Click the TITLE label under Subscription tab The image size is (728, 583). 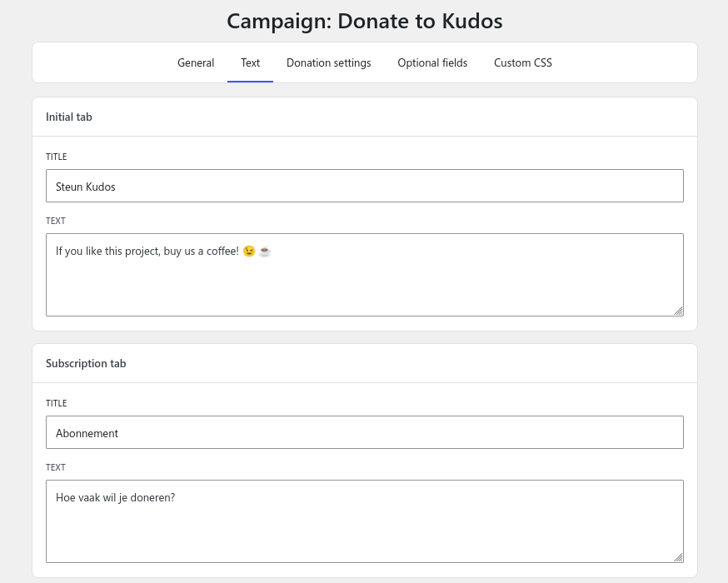point(56,403)
